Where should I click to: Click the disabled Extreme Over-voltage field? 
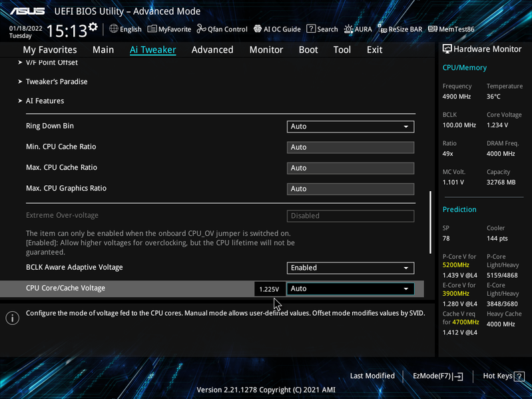(350, 216)
